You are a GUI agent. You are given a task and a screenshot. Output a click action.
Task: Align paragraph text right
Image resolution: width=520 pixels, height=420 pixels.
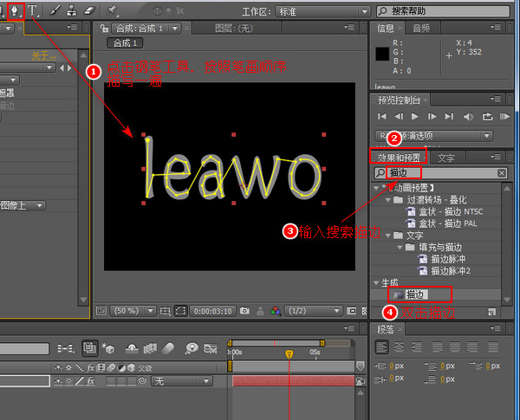point(417,347)
